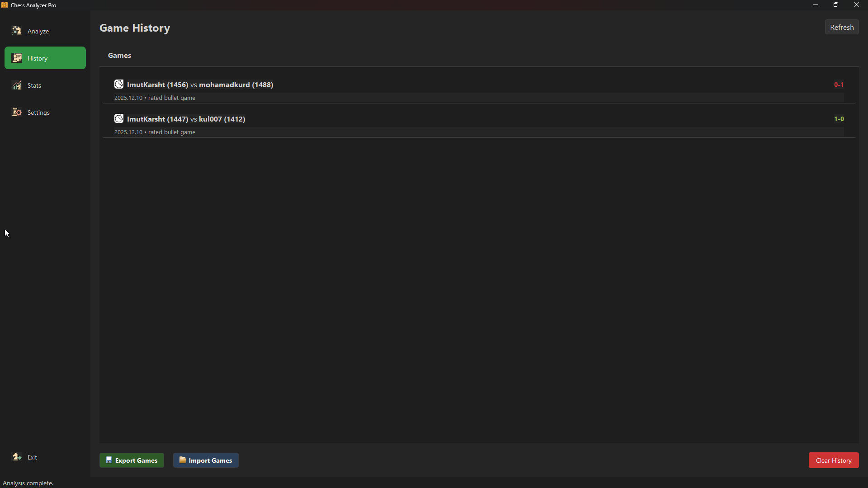Click the Stats chart icon

pos(17,85)
